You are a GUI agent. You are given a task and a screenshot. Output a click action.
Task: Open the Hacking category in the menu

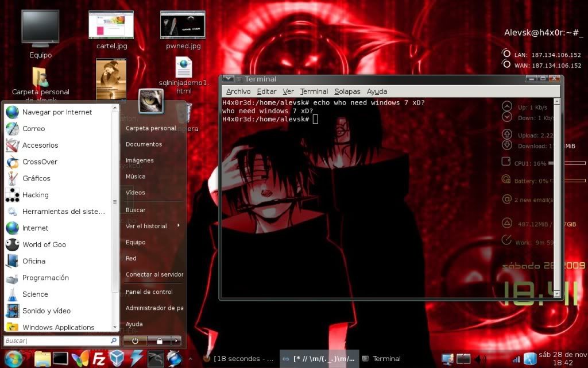coord(35,195)
